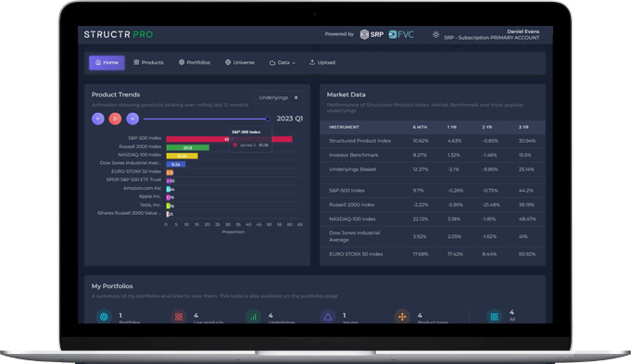Click the 22.12% NASDAQ-100 six month value

pyautogui.click(x=421, y=220)
